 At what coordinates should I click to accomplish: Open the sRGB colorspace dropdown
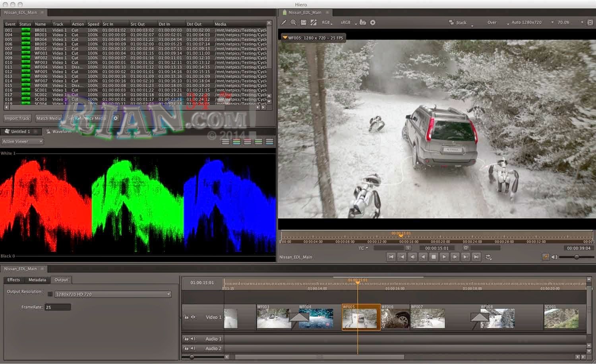click(x=348, y=23)
